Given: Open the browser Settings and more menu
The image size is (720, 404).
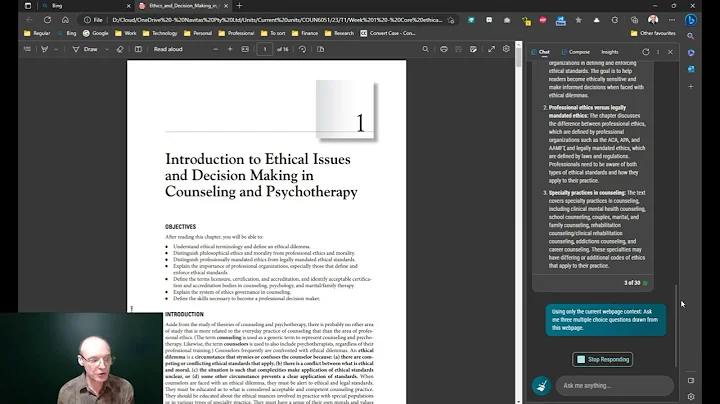Looking at the screenshot, I should [672, 20].
